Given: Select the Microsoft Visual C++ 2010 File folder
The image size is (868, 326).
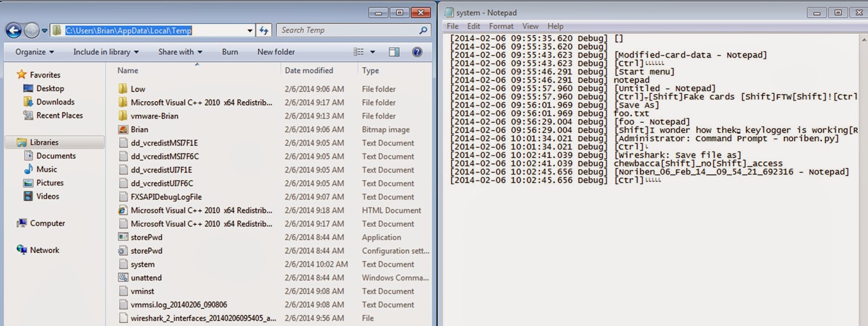Looking at the screenshot, I should (x=201, y=102).
